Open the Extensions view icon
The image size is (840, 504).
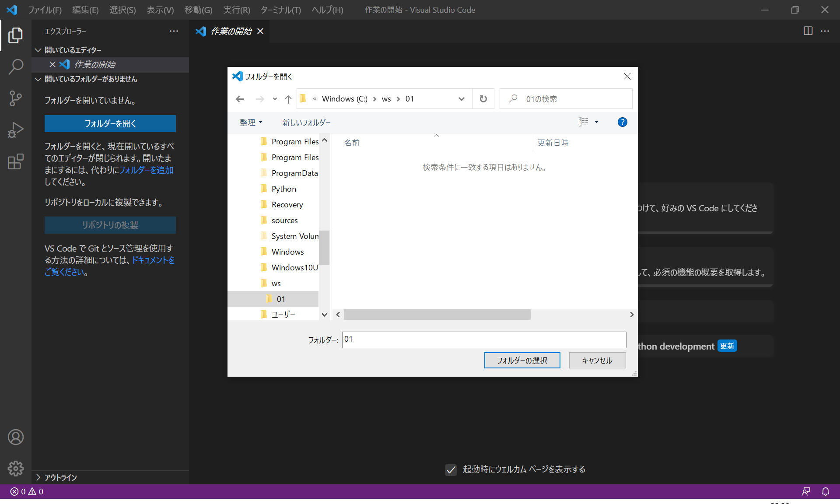coord(16,161)
